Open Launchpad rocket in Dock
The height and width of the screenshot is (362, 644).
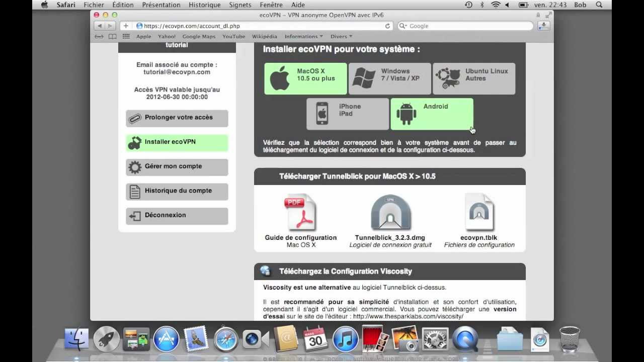click(x=106, y=339)
